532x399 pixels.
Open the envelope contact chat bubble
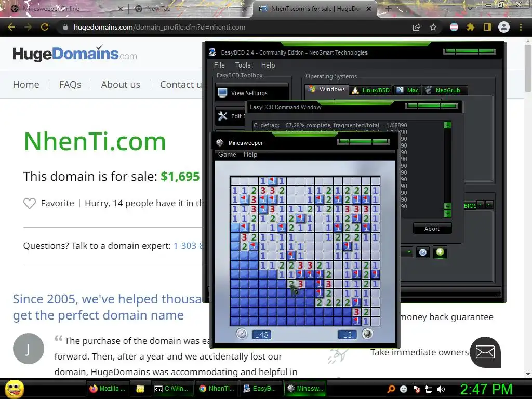[x=485, y=352]
